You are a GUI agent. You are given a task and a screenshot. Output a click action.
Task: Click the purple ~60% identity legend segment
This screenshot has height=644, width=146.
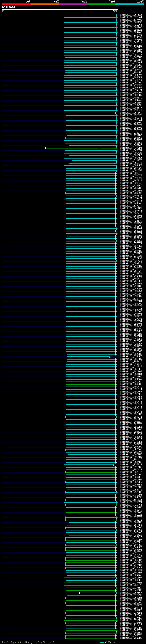click(73, 4)
